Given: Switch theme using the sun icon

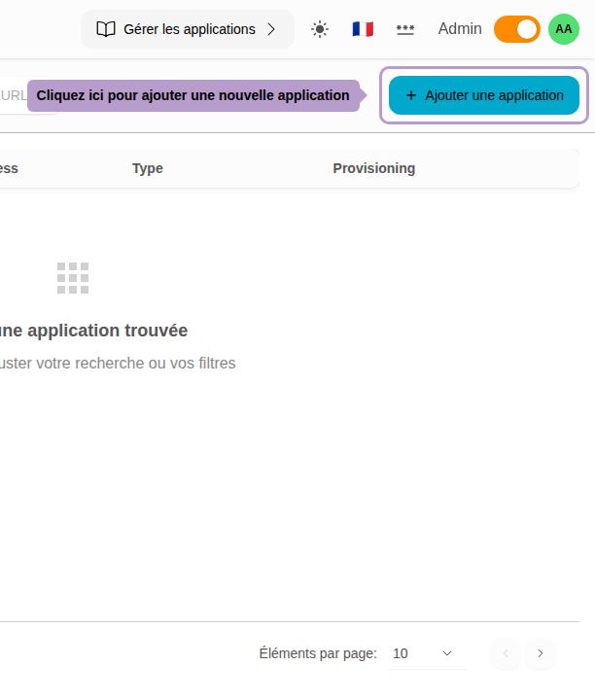Looking at the screenshot, I should click(x=320, y=29).
